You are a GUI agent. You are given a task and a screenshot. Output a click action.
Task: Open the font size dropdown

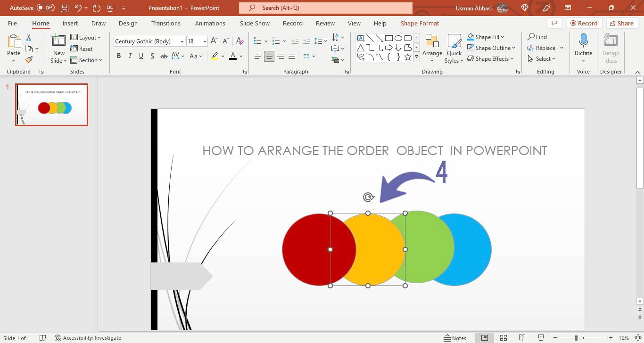point(205,41)
